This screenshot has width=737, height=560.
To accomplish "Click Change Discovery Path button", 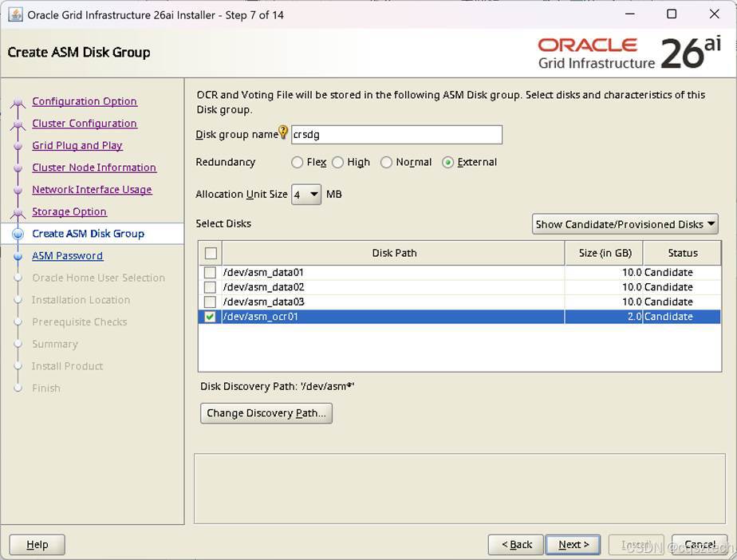I will (266, 413).
